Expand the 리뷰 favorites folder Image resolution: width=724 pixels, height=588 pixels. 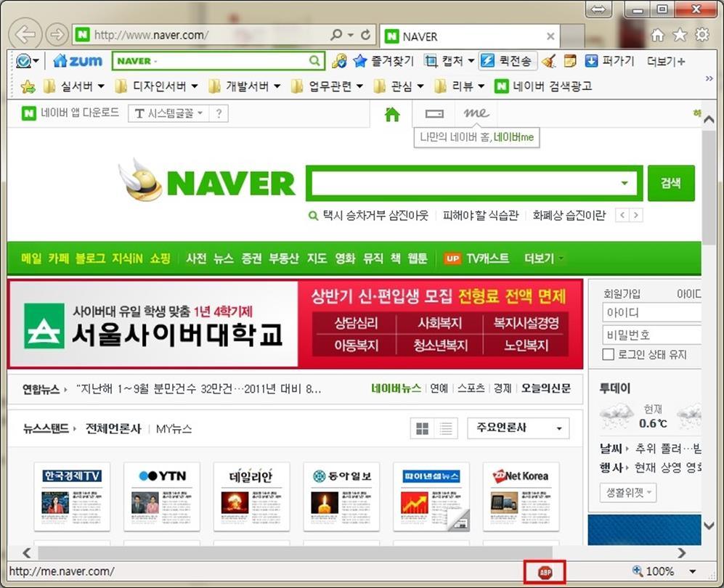pyautogui.click(x=460, y=86)
